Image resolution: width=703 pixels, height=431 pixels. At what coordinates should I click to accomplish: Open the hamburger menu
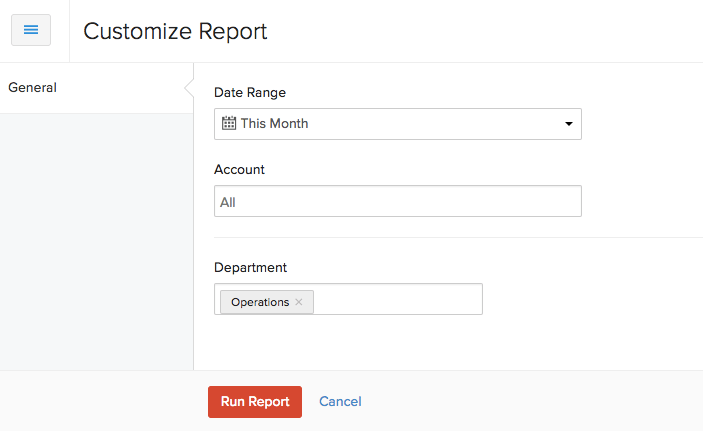point(30,30)
